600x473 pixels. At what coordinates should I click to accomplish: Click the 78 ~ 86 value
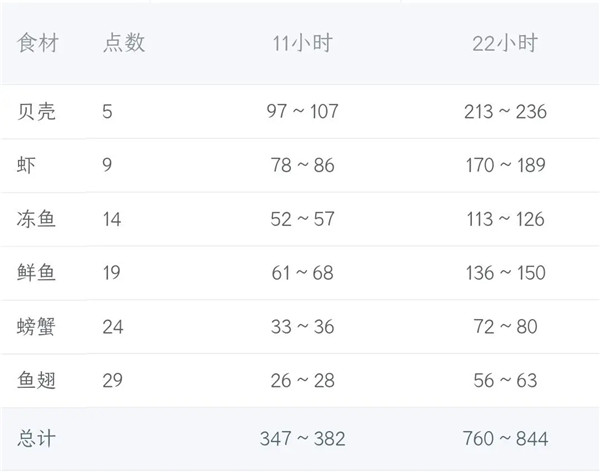pos(302,165)
